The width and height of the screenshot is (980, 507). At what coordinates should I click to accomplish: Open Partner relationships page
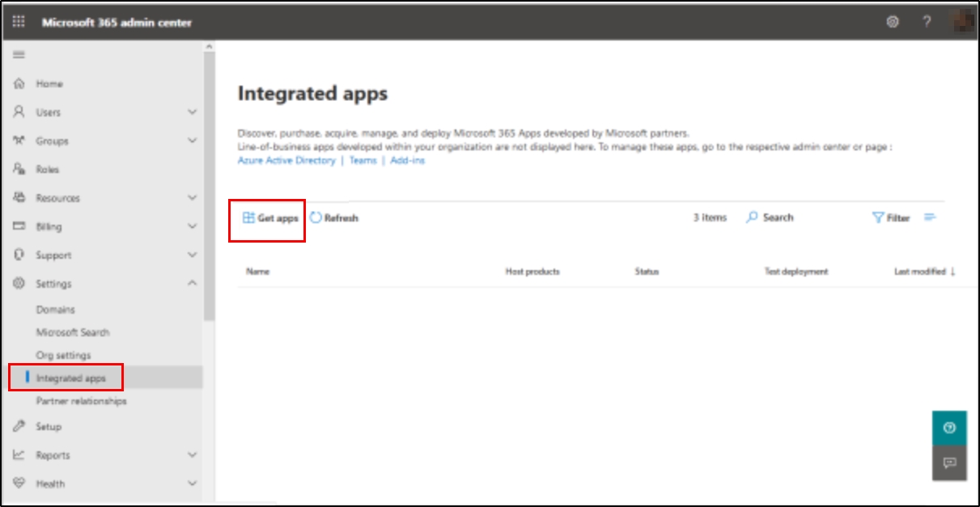tap(81, 401)
